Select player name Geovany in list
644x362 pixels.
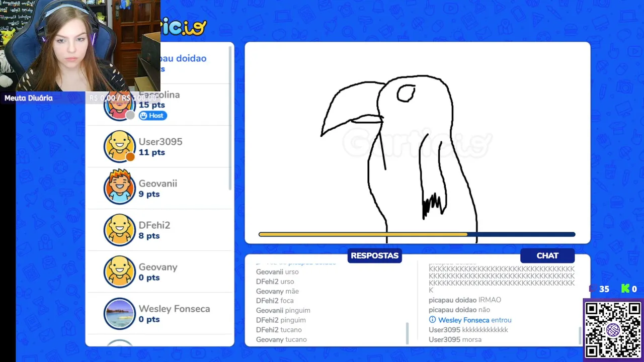158,267
